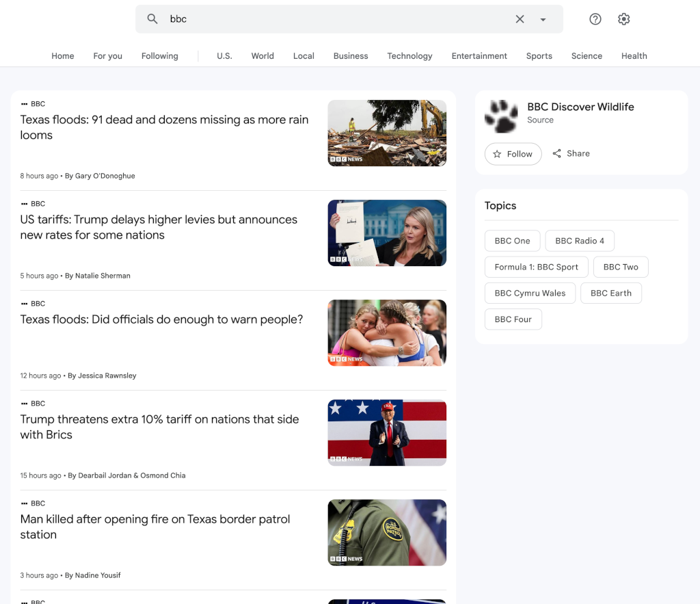The width and height of the screenshot is (700, 604).
Task: Open settings with the gear icon
Action: pos(623,18)
